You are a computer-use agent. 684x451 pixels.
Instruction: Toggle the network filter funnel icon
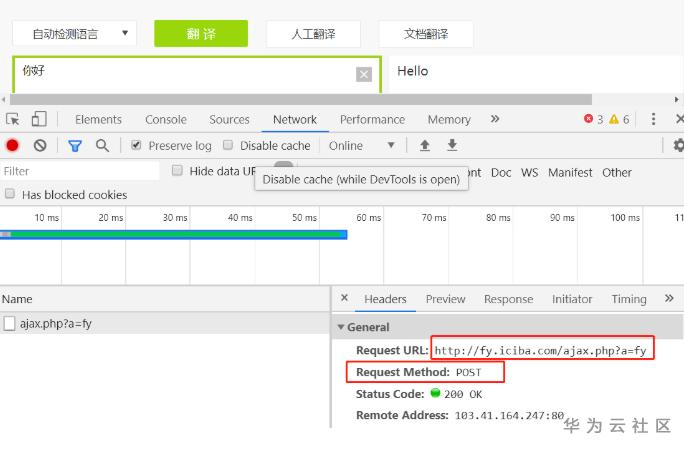click(75, 146)
